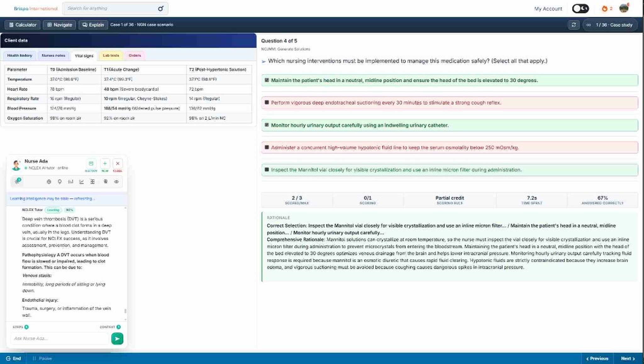Click the '7.2s' time spent stat
The height and width of the screenshot is (364, 644).
coord(532,200)
